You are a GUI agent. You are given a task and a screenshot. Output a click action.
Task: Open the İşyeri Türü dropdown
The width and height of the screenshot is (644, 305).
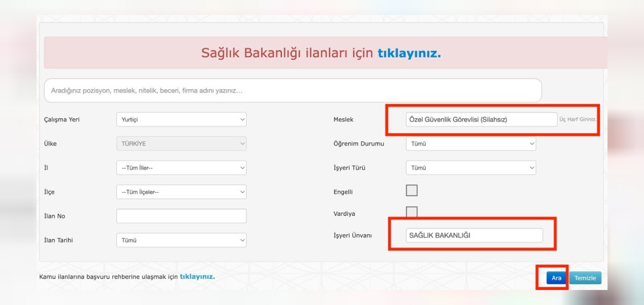(471, 168)
